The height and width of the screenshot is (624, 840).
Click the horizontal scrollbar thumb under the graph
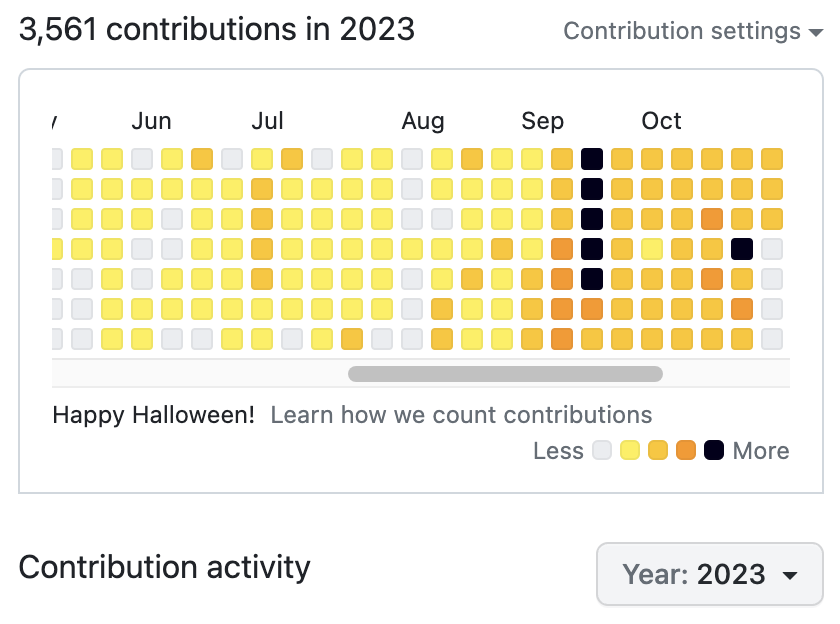[x=505, y=374]
